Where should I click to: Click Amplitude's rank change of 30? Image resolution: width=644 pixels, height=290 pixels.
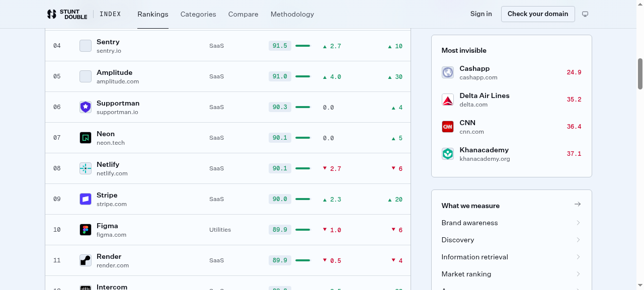[395, 77]
